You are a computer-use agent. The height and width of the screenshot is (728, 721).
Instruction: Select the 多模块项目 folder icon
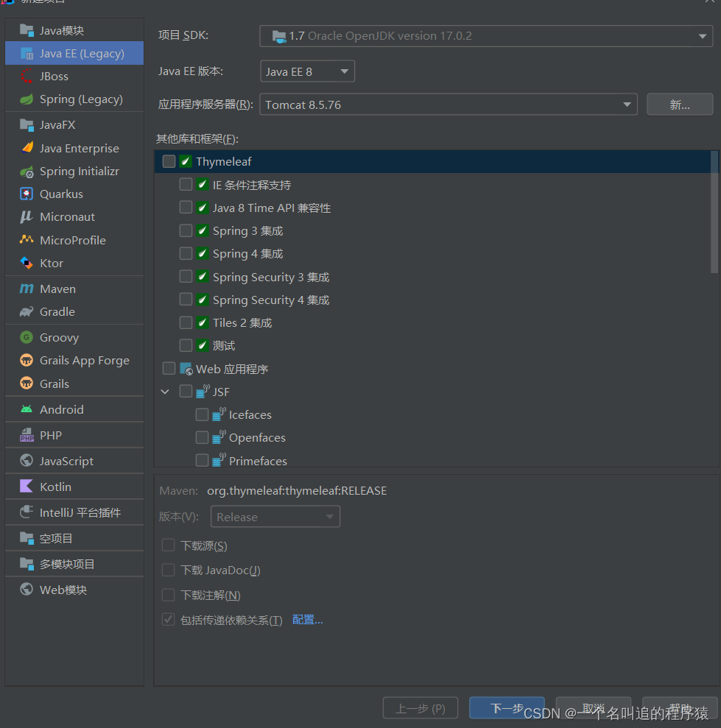tap(27, 564)
